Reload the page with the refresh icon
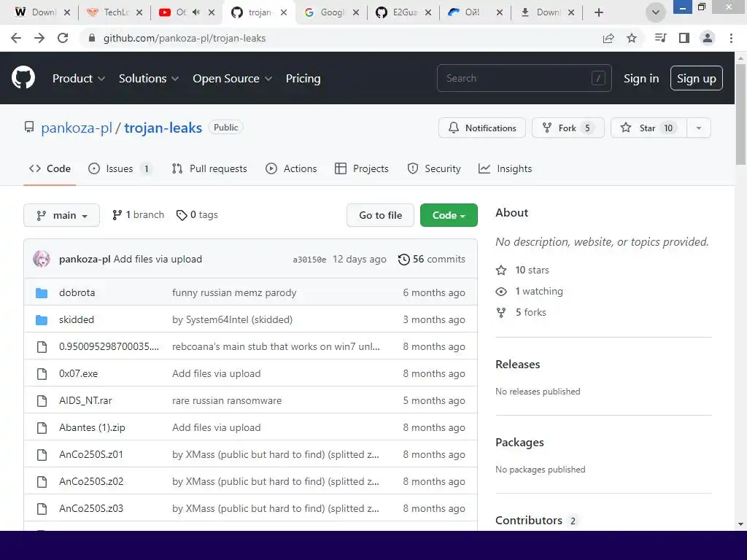Image resolution: width=747 pixels, height=560 pixels. tap(63, 38)
